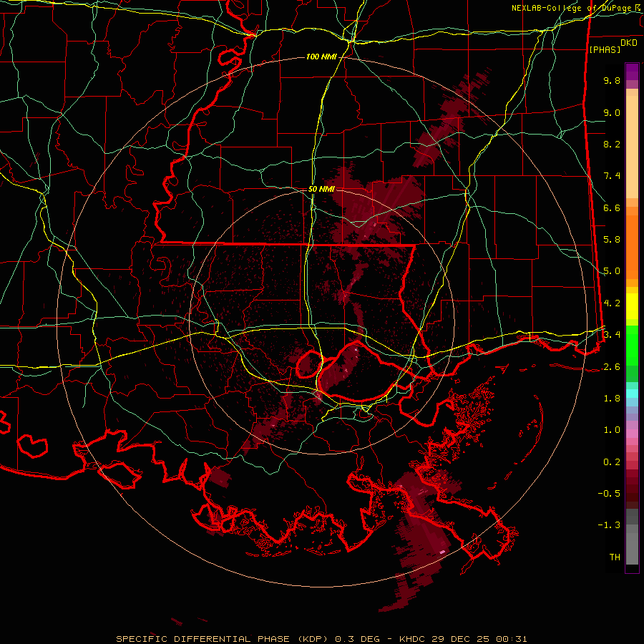Viewport: 644px width, 644px height.
Task: Click the 3.4 legend value
Action: (612, 335)
